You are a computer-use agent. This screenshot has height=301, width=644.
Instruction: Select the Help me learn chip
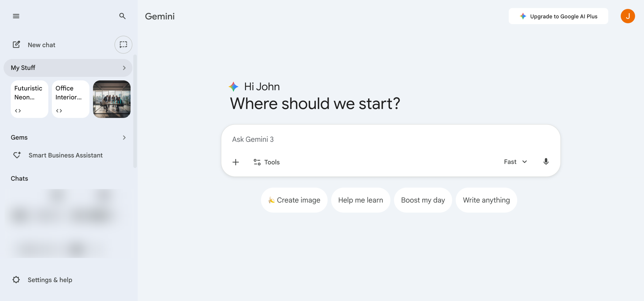click(360, 200)
